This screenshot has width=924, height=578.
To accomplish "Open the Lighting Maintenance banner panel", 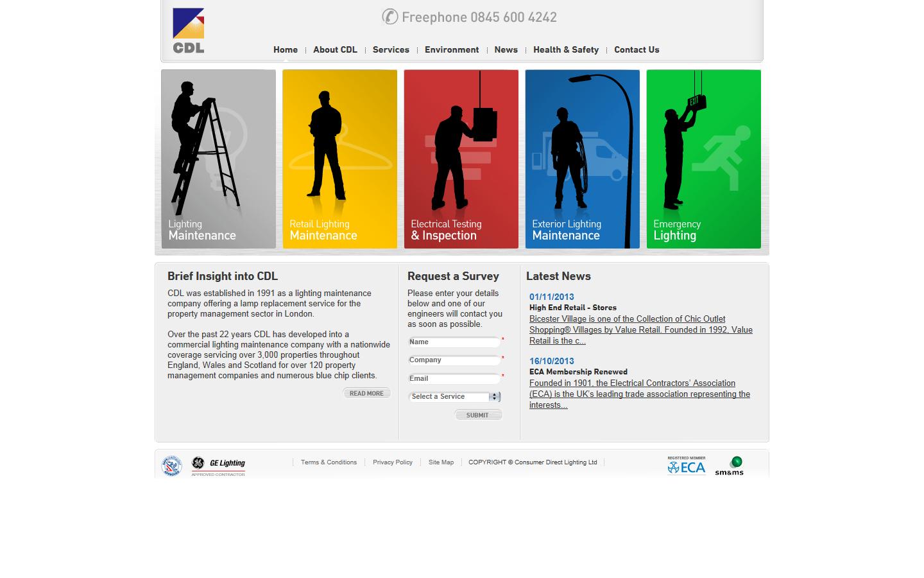I will pos(218,159).
